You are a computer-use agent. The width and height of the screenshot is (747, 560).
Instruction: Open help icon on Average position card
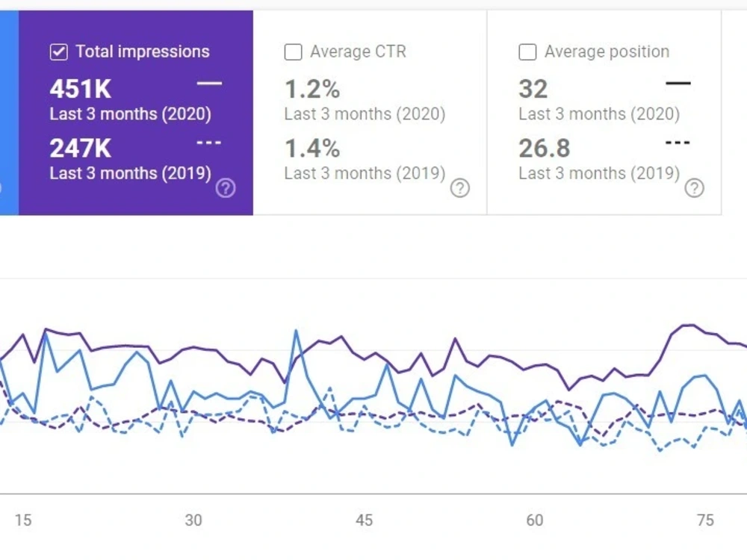(x=694, y=188)
